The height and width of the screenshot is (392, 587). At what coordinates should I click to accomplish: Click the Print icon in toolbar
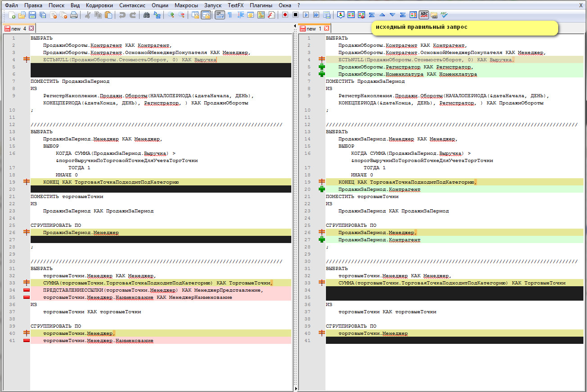pyautogui.click(x=74, y=15)
